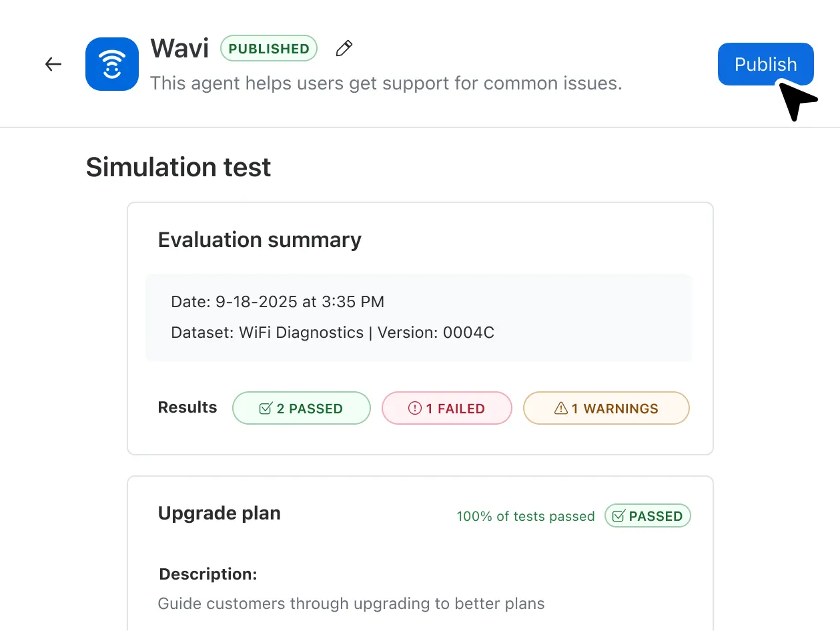Toggle the 1 FAILED results filter
The width and height of the screenshot is (840, 631).
click(446, 408)
